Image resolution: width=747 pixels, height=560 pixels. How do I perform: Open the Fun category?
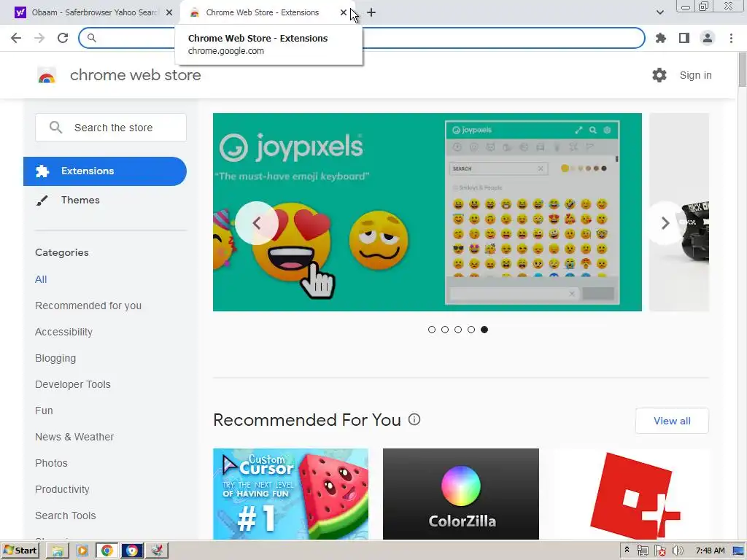[x=44, y=411]
